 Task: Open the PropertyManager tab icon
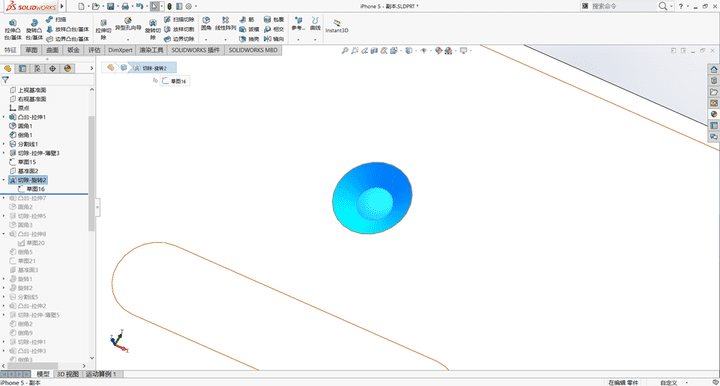(x=22, y=68)
